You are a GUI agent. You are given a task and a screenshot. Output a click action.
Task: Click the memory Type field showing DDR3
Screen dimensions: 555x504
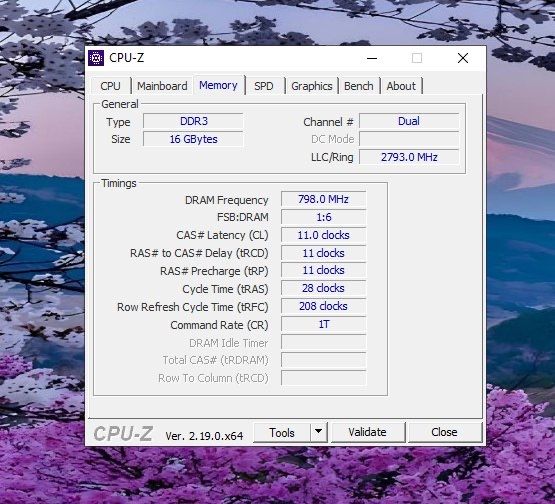pyautogui.click(x=193, y=121)
